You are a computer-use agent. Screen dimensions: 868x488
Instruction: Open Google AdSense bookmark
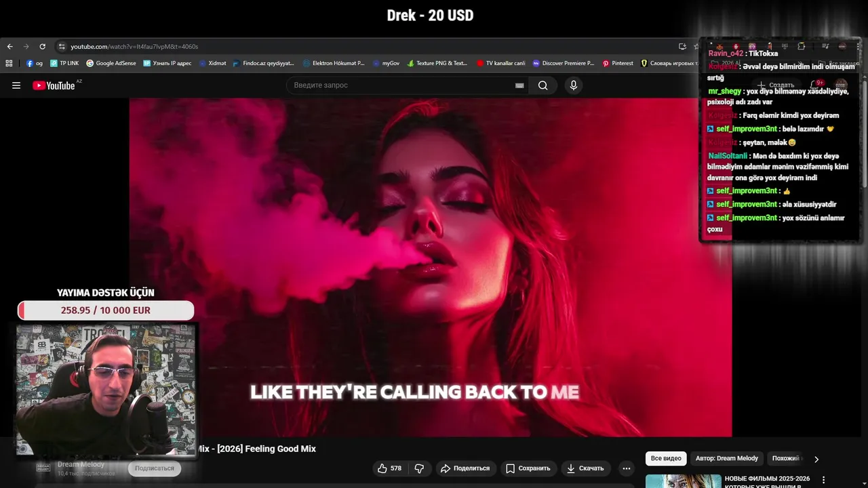click(111, 63)
